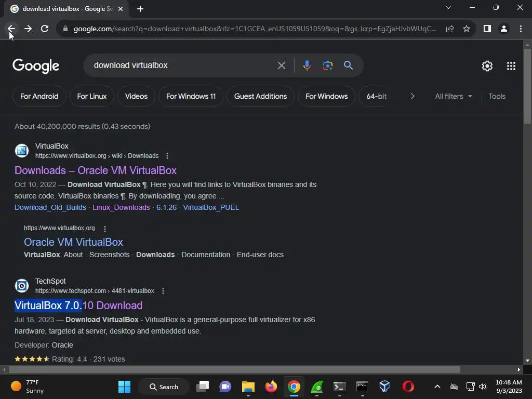Viewport: 532px width, 399px height.
Task: Open more options for VirtualBox Downloads result
Action: click(167, 156)
